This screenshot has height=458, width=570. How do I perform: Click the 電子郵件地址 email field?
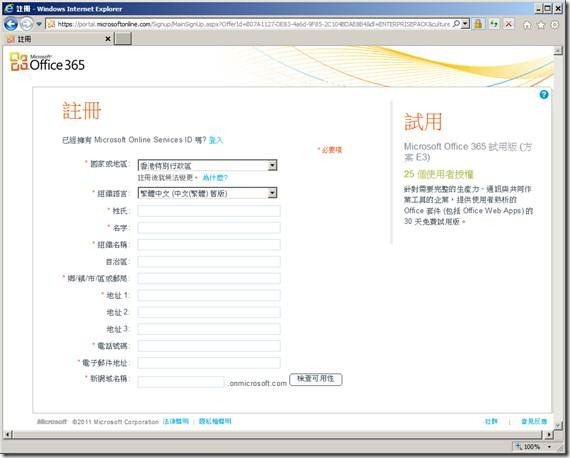coord(209,363)
